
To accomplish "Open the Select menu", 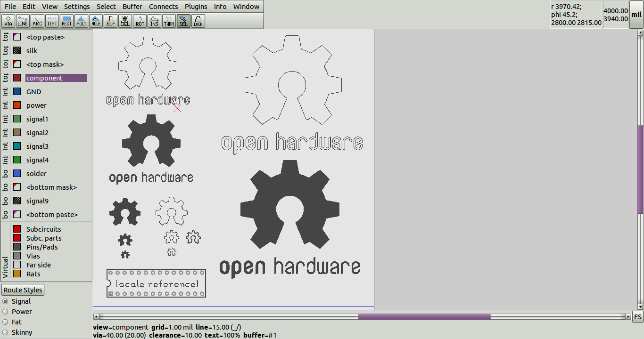I will 106,7.
